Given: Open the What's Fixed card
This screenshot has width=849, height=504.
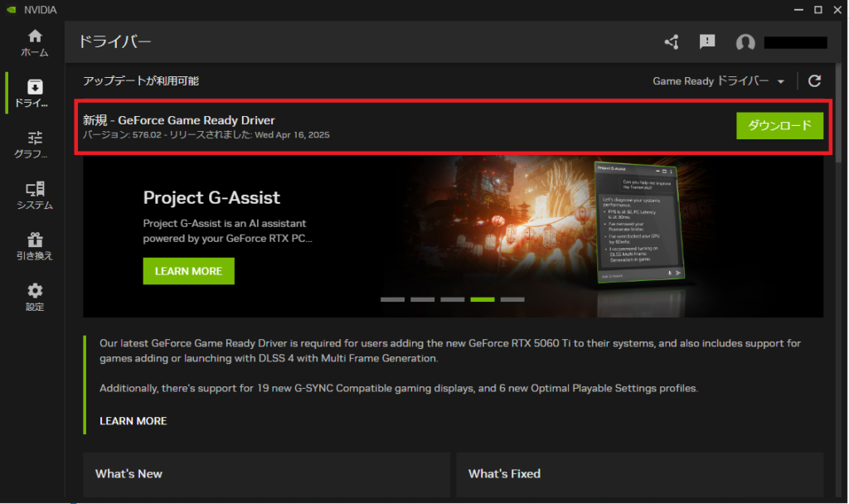Looking at the screenshot, I should [640, 475].
